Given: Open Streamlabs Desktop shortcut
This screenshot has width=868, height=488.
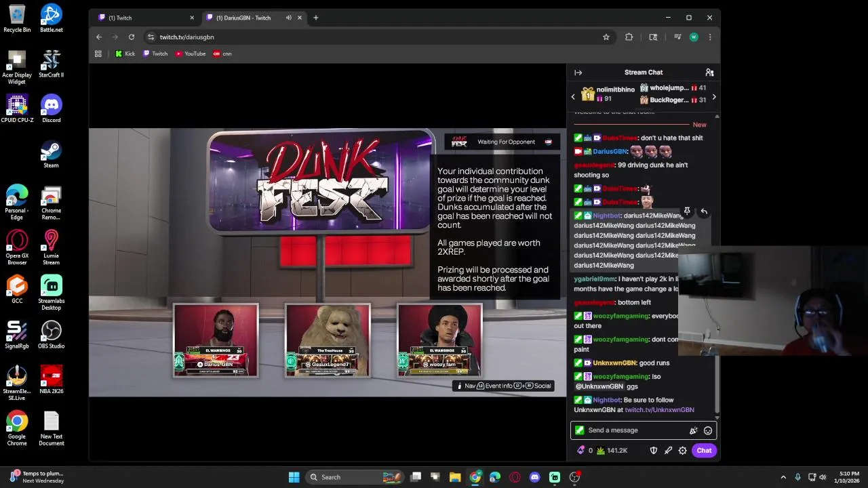Looking at the screenshot, I should pyautogui.click(x=52, y=293).
